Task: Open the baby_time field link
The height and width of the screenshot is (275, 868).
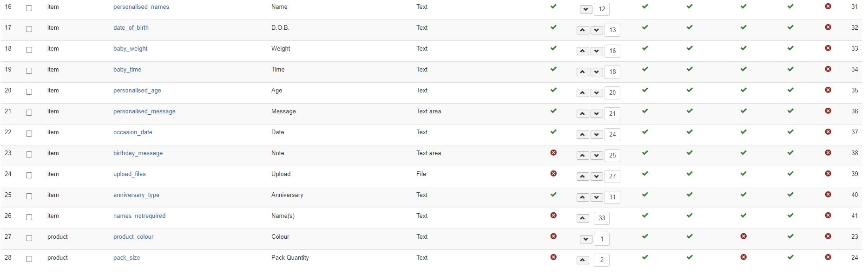Action: pos(127,70)
